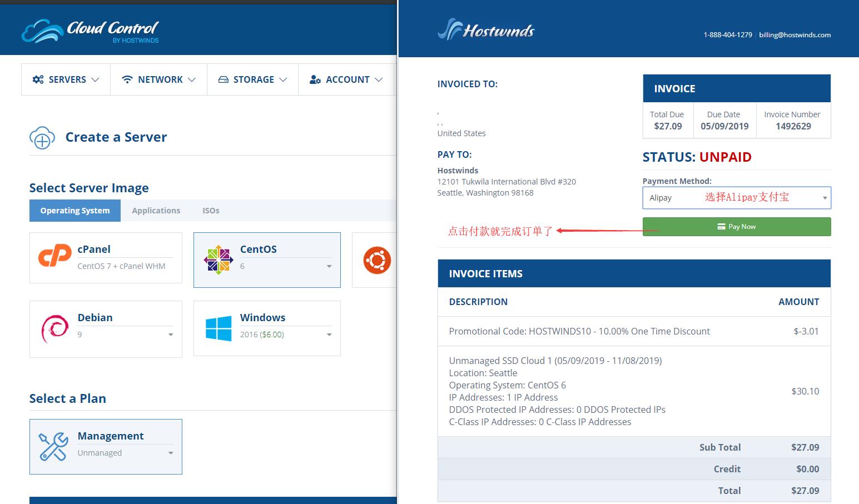
Task: Open the SERVERS menu
Action: (66, 79)
